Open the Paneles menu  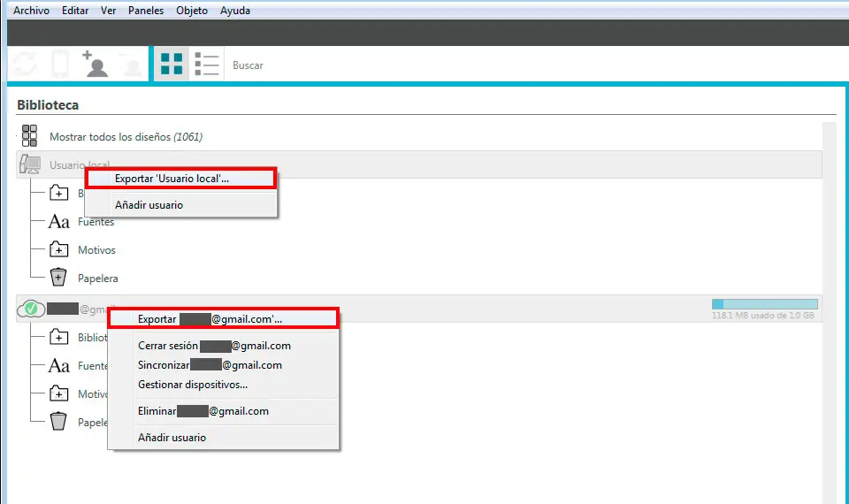(145, 11)
